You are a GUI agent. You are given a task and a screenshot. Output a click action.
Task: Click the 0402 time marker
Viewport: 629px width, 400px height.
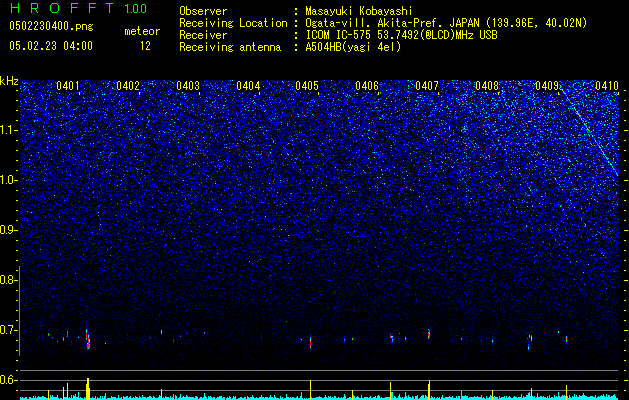pos(128,86)
